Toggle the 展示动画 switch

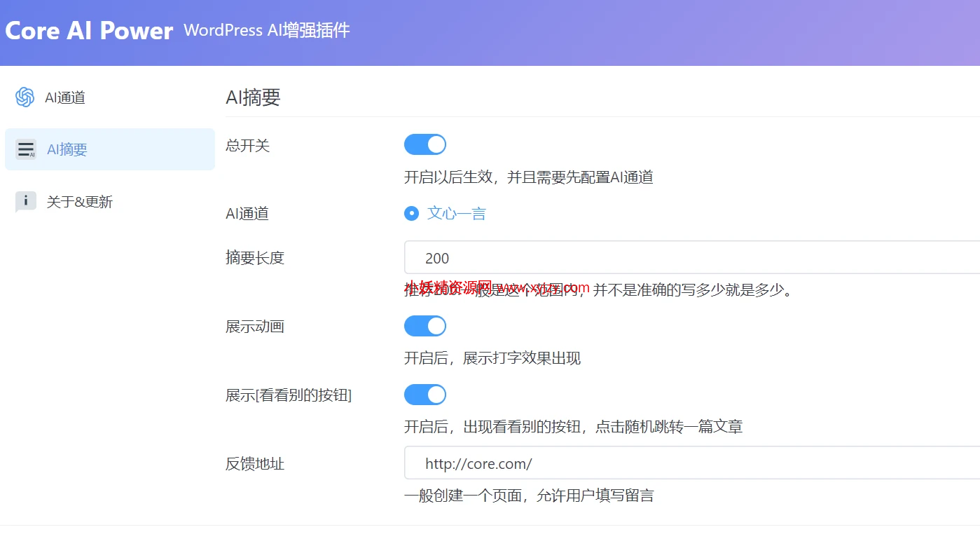(425, 326)
